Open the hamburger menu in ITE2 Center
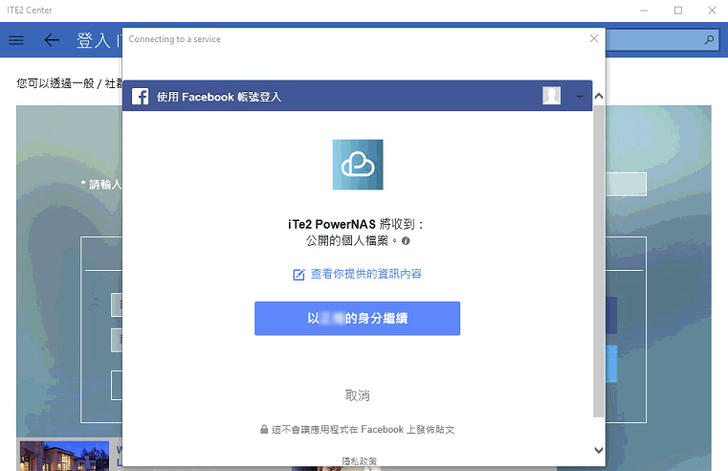This screenshot has height=471, width=728. [16, 40]
